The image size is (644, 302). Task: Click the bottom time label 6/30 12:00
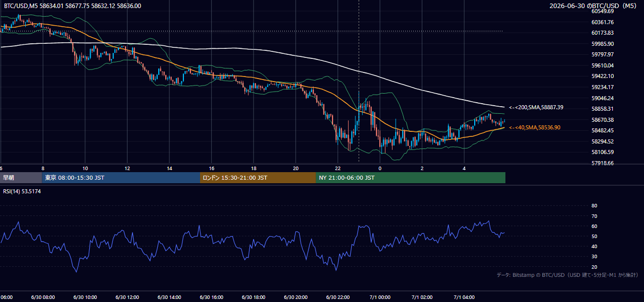(x=127, y=297)
